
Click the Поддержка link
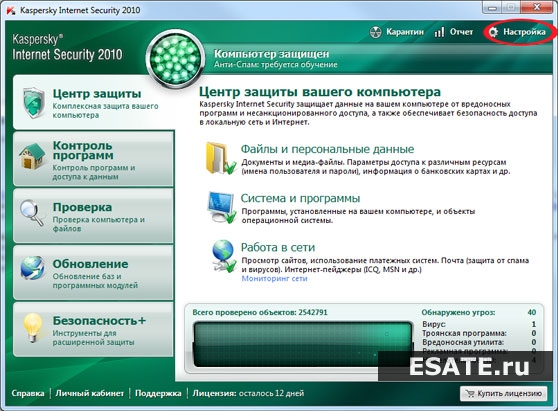point(158,393)
